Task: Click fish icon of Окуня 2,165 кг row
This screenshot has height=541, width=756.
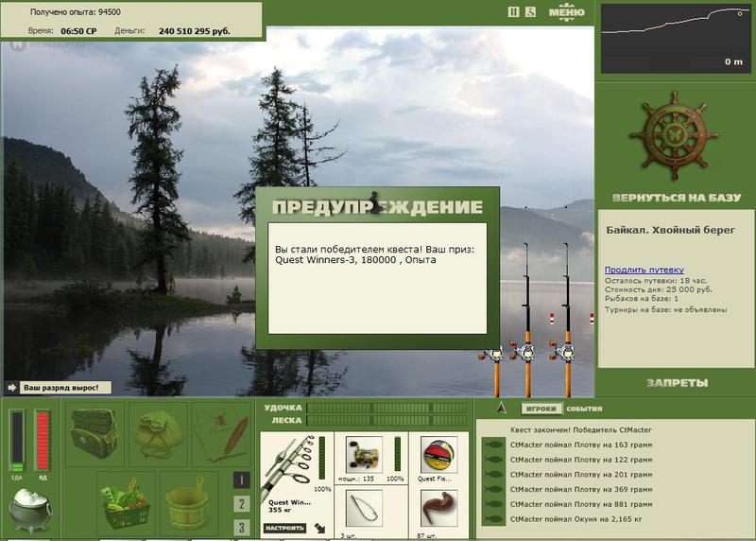Action: [493, 519]
